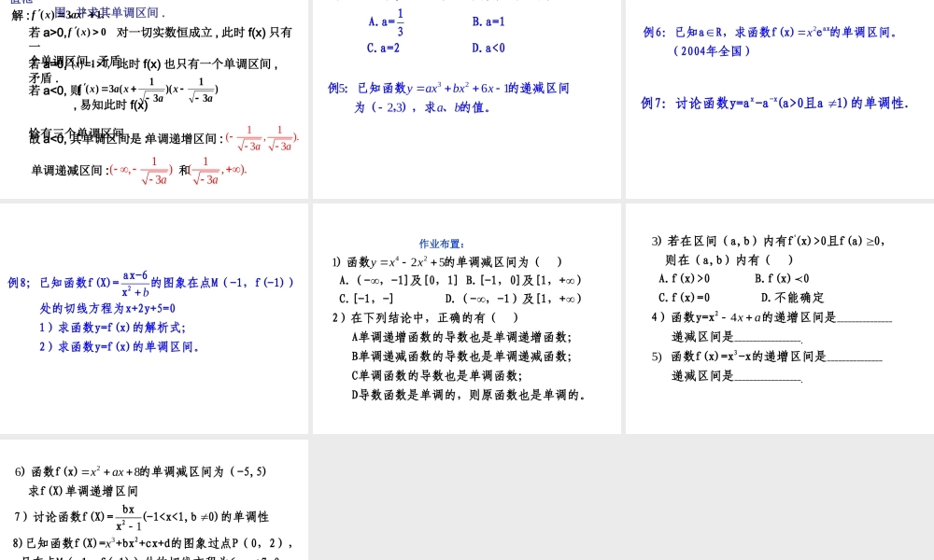
Task: Click option 'B.f(x)<0'
Action: (x=782, y=278)
